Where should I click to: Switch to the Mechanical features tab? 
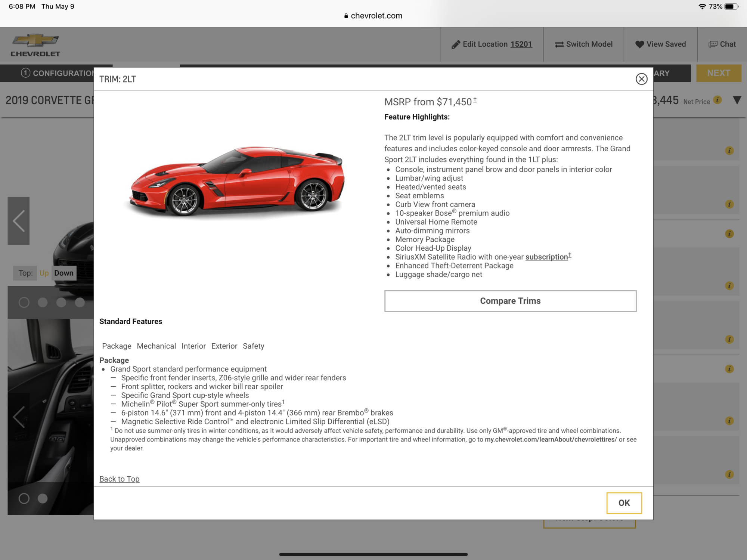tap(156, 346)
